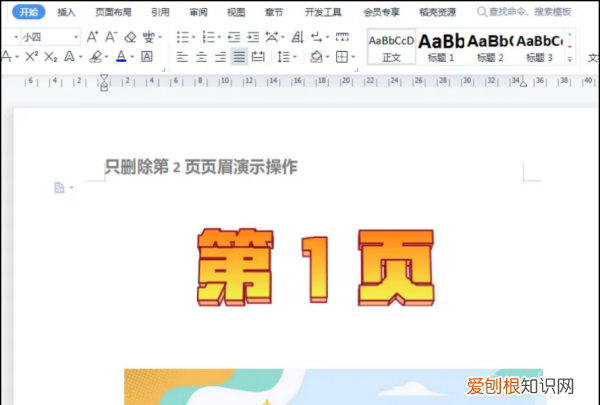Screen dimensions: 600x405
Task: Apply distributed alignment
Action: 258,57
